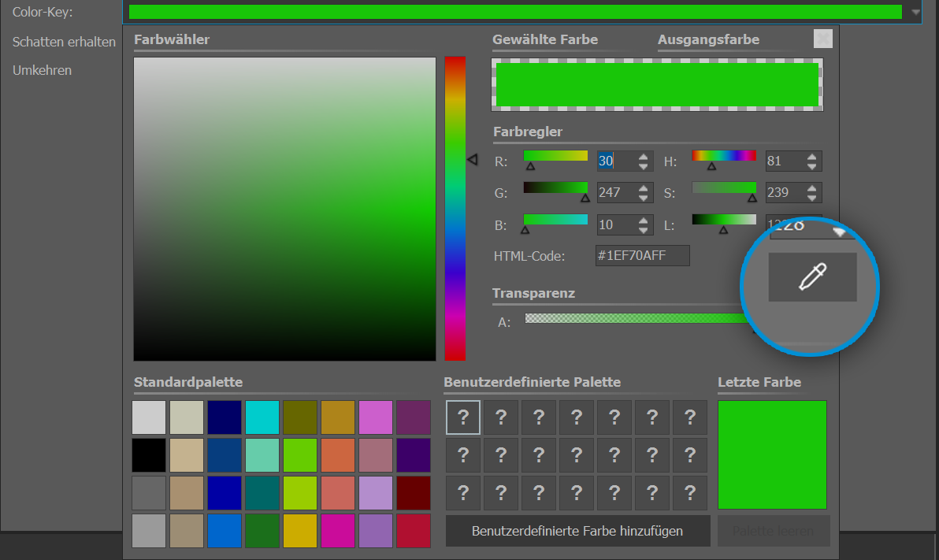Open the Color-Key dropdown arrow
The height and width of the screenshot is (560, 939).
coord(913,11)
